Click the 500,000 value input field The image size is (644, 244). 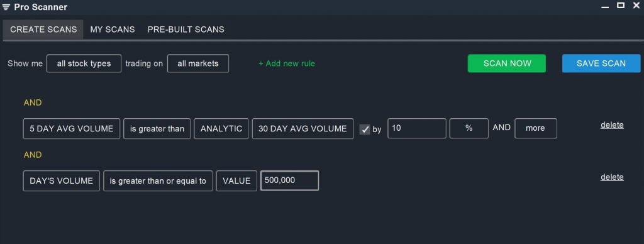coord(289,180)
